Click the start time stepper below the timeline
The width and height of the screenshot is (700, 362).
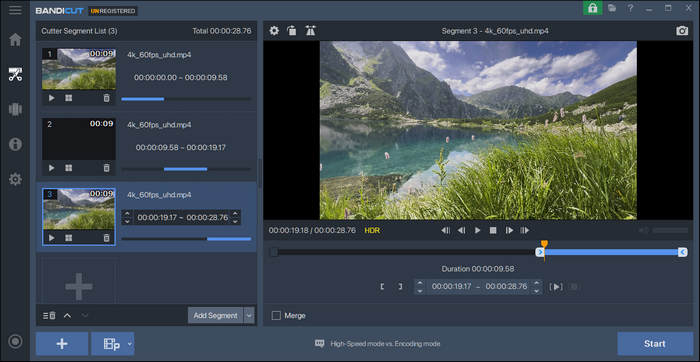coord(419,287)
